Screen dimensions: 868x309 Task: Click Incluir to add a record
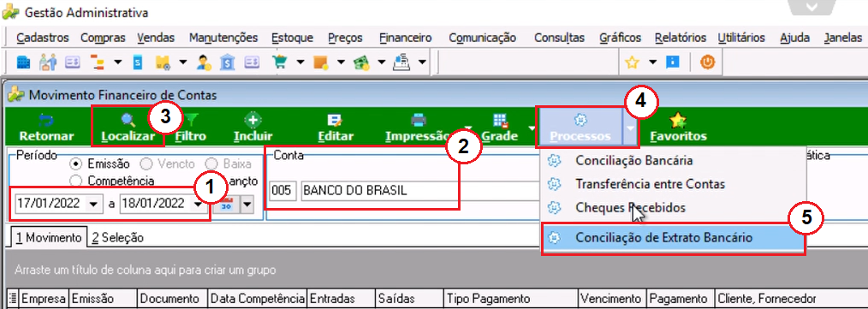coord(253,128)
